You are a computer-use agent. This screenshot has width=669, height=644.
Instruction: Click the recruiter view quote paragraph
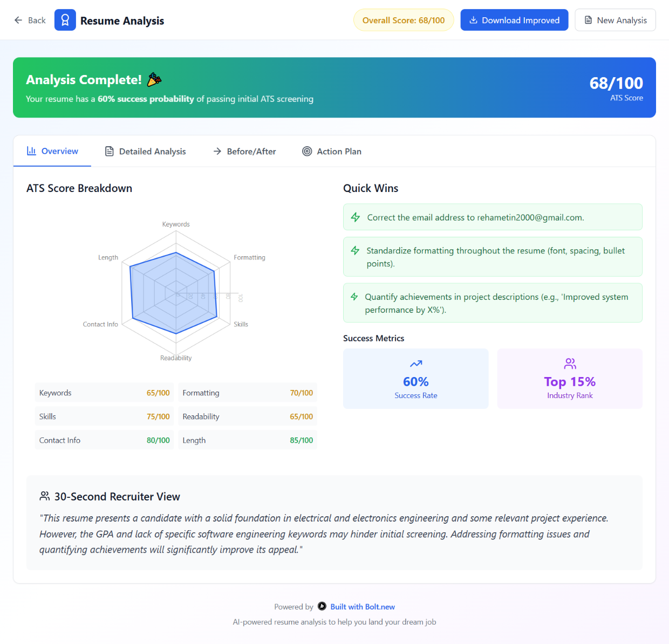324,534
